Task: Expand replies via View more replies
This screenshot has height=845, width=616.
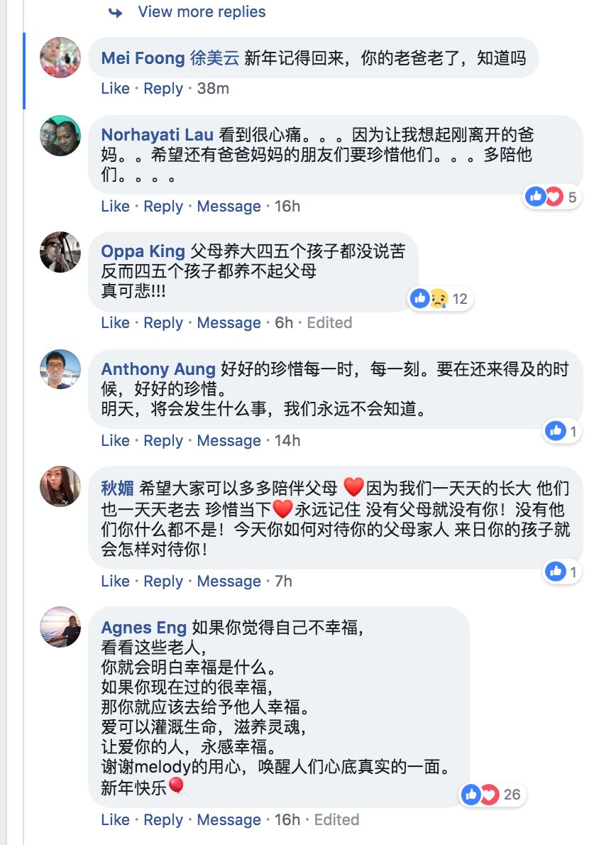Action: pyautogui.click(x=202, y=11)
